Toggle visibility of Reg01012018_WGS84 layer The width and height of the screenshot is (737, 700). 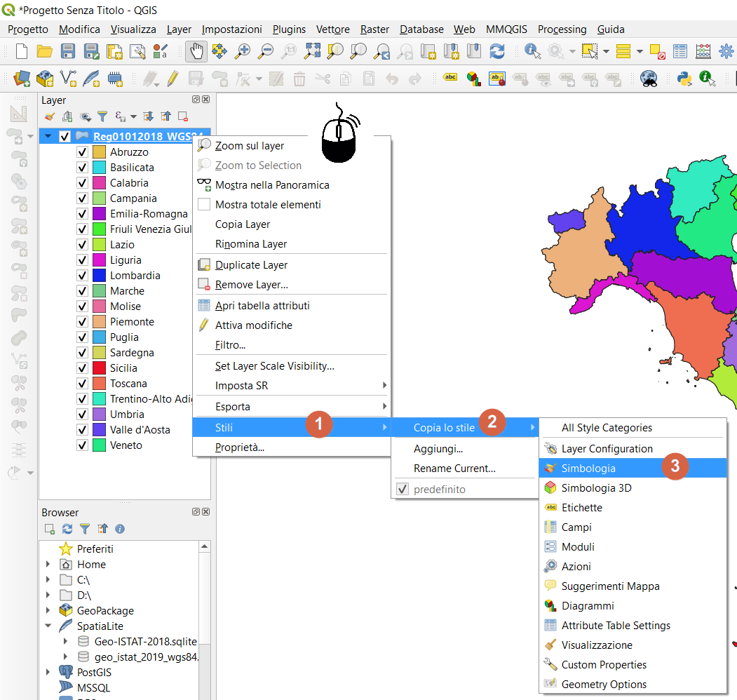(x=65, y=136)
